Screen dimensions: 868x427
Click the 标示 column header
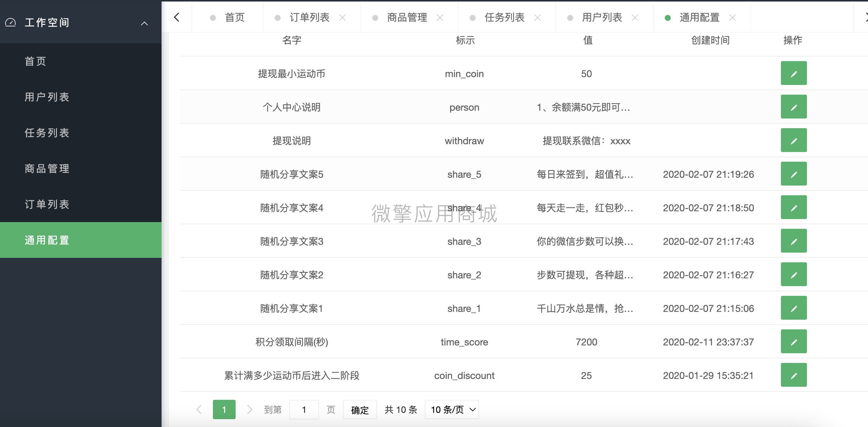tap(465, 40)
